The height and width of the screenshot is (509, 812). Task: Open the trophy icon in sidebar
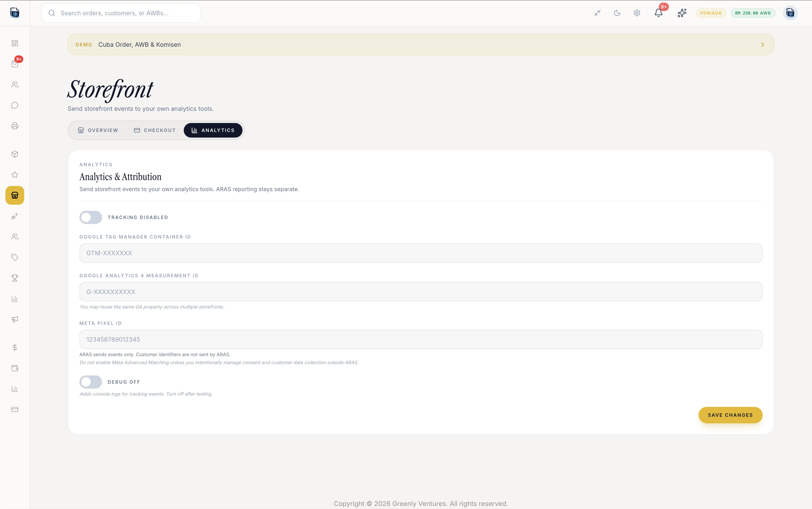[15, 278]
